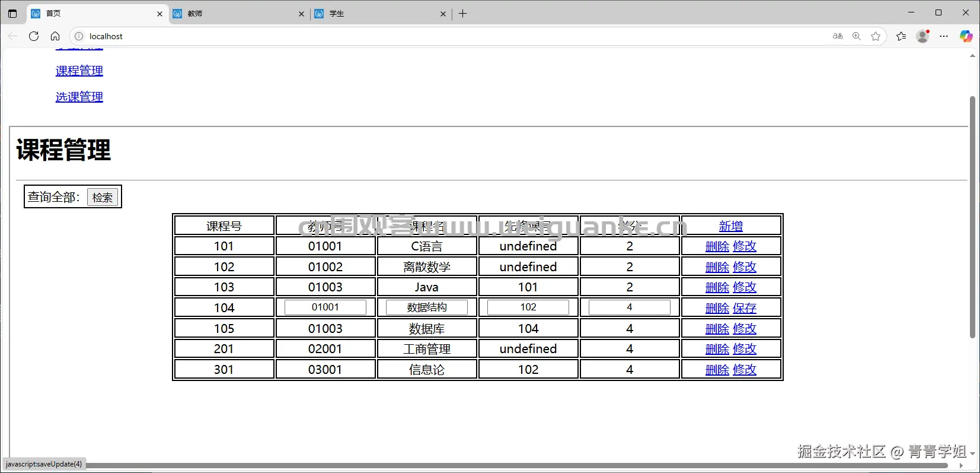Click the 检索 search button

click(x=103, y=197)
